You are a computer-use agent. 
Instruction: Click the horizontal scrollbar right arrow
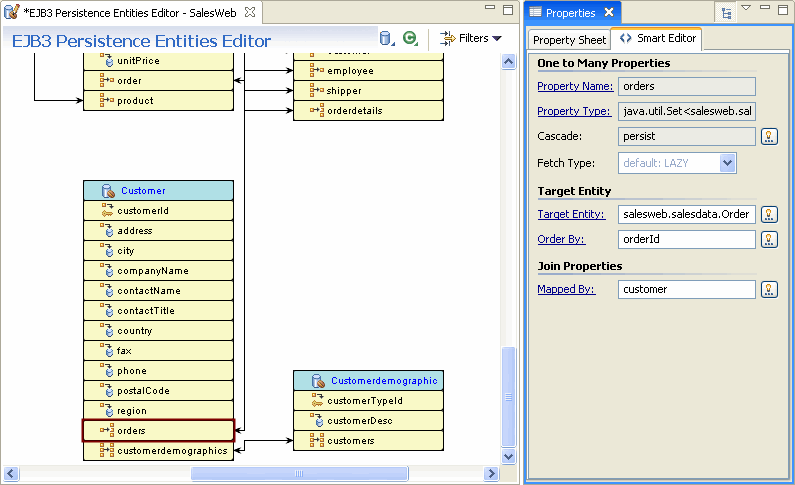[491, 474]
